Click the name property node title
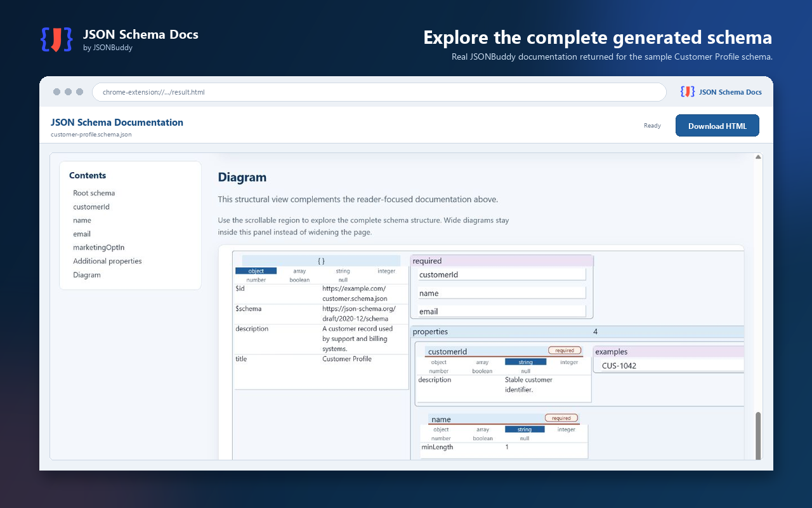 click(441, 420)
